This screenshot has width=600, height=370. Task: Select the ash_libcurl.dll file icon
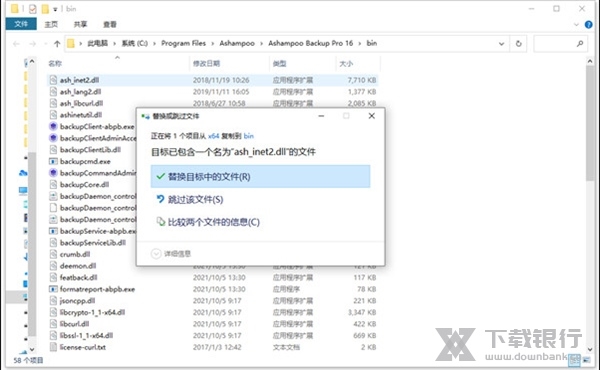click(54, 103)
